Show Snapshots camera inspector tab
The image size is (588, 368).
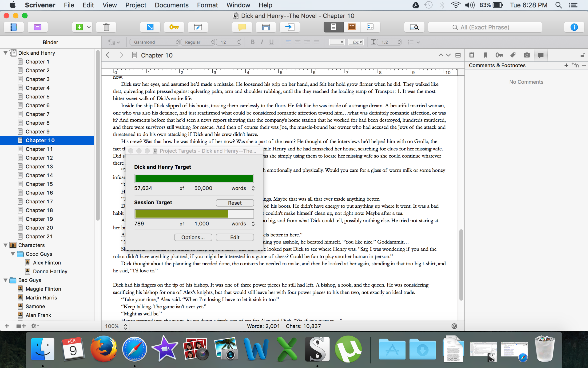[527, 55]
